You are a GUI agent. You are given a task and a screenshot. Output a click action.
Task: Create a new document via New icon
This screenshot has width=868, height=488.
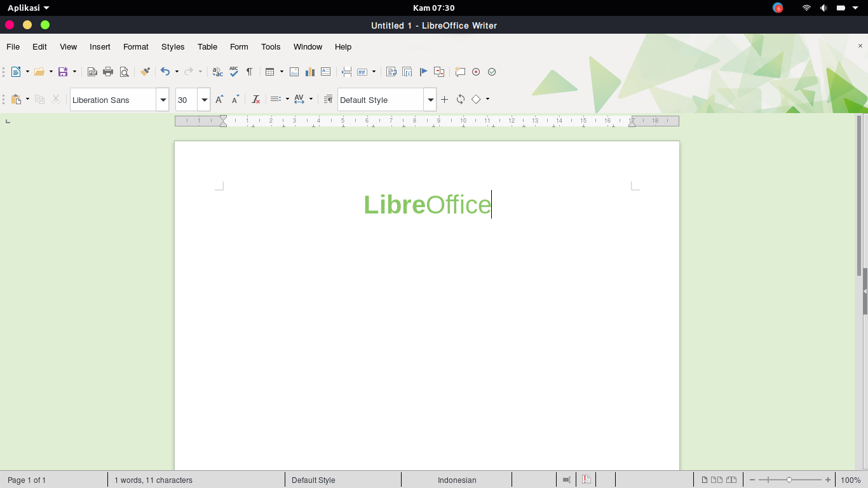pos(16,72)
